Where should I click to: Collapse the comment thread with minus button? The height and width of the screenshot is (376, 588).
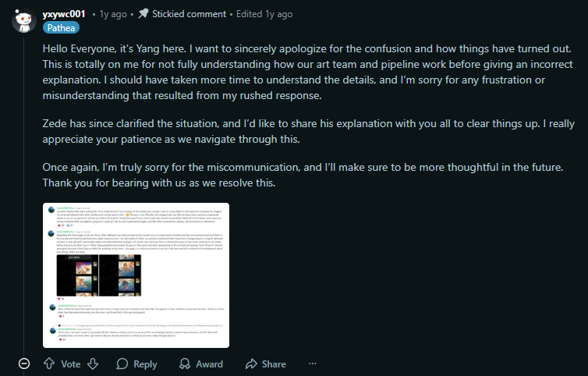pos(24,364)
